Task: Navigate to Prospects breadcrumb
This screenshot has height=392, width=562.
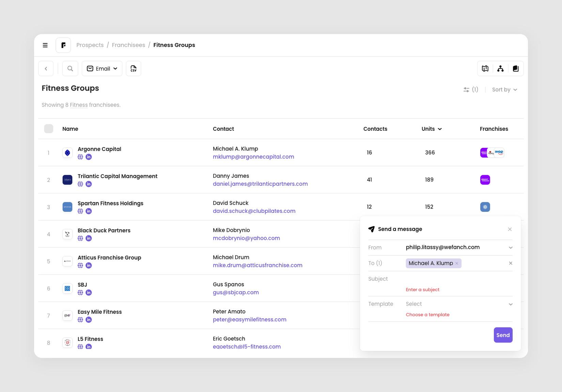Action: (90, 45)
